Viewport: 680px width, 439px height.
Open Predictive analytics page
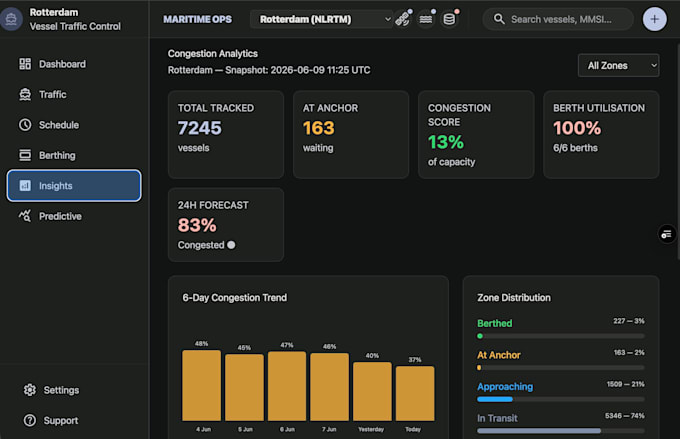tap(74, 216)
